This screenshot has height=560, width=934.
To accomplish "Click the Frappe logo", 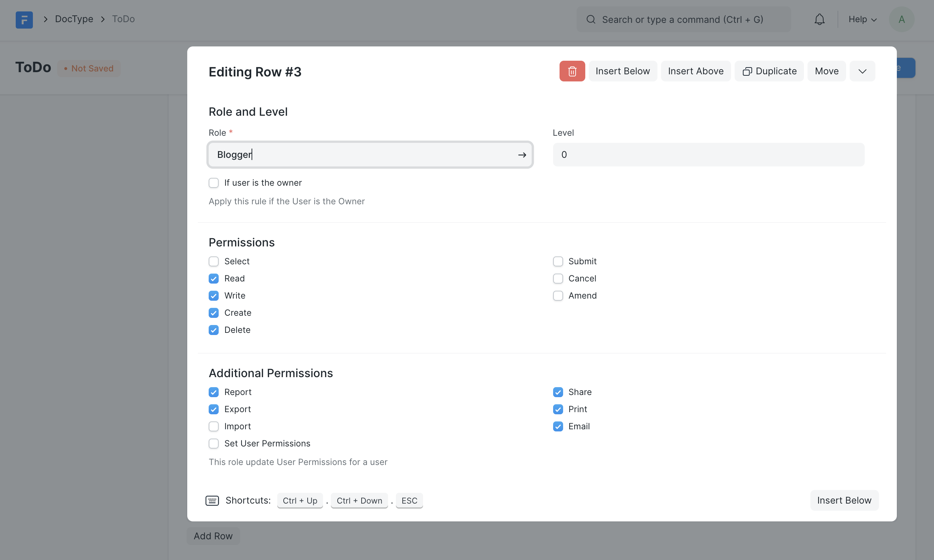I will 24,19.
